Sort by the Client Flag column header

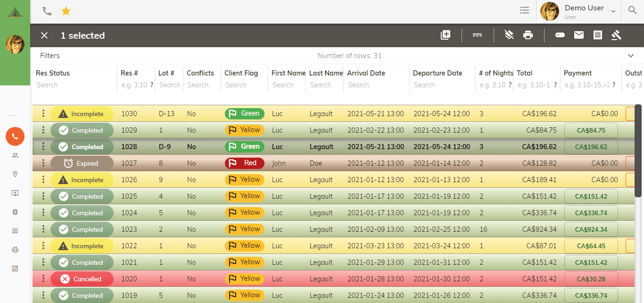241,73
